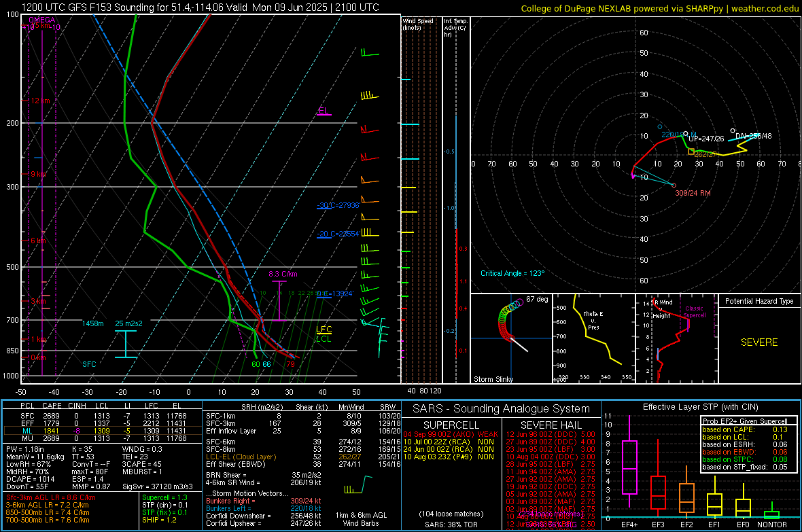
Task: Click the College of DuPage NEXLAB credit text
Action: (x=659, y=8)
